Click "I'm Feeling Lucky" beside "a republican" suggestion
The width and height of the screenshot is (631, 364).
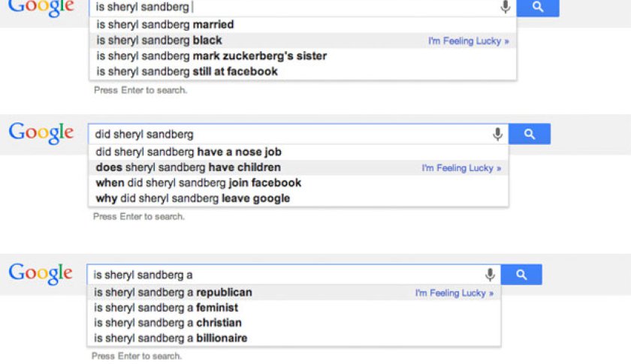click(x=454, y=293)
